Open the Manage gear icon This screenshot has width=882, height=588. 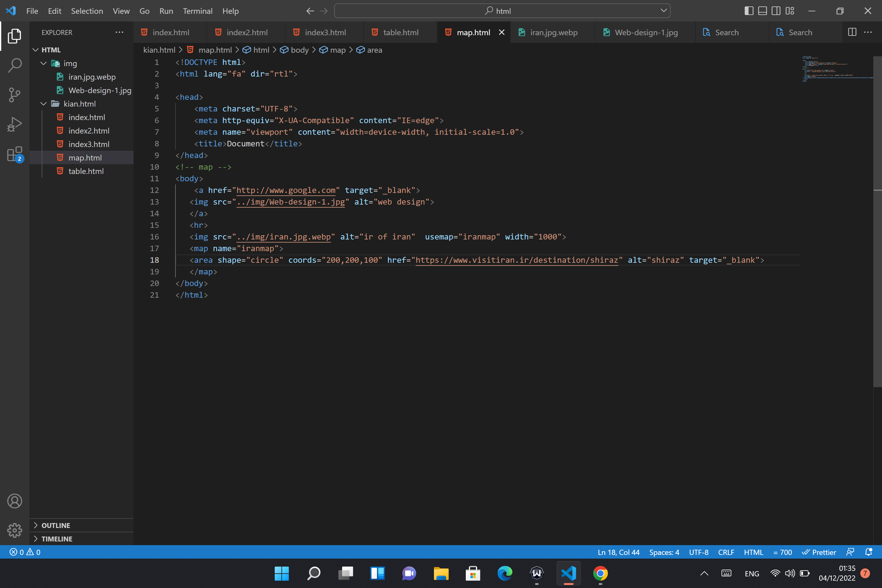[15, 530]
